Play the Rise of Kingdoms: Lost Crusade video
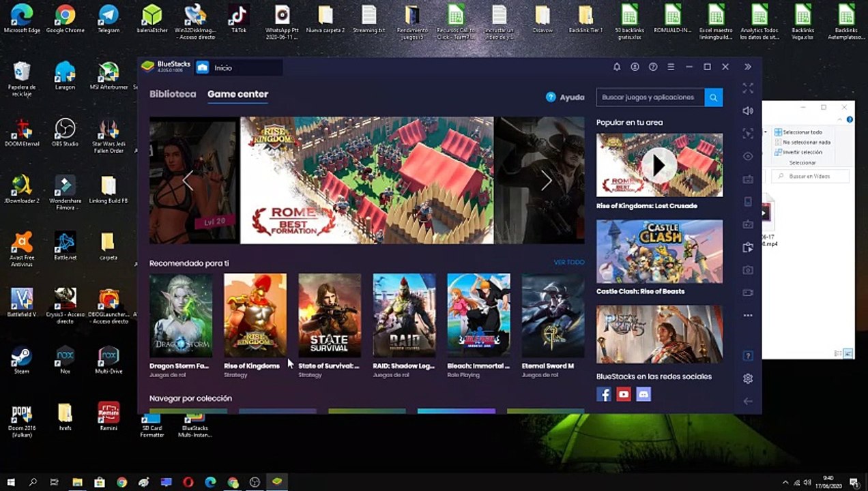This screenshot has height=491, width=868. pyautogui.click(x=659, y=165)
